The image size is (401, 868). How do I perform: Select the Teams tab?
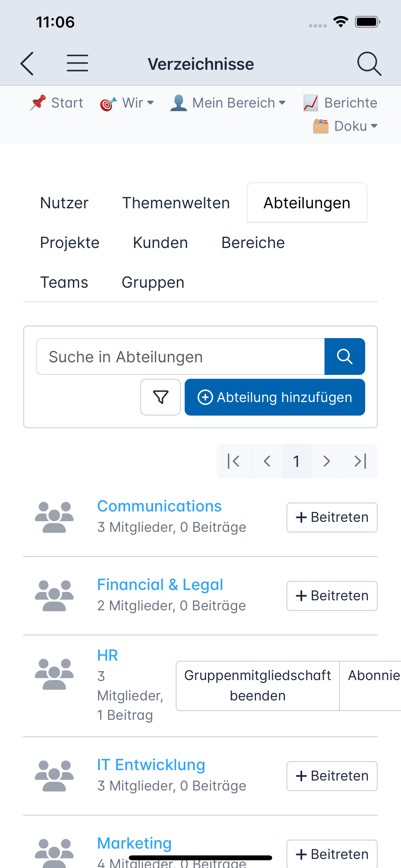pyautogui.click(x=64, y=282)
